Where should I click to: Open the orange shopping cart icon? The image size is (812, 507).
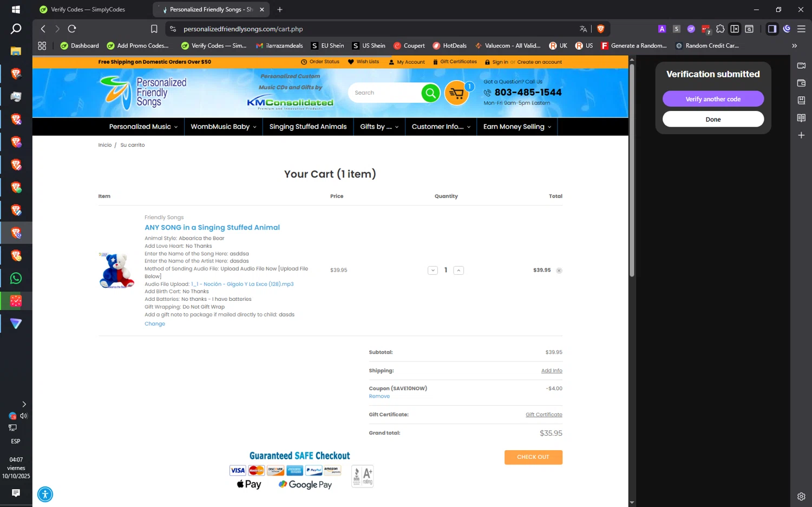pyautogui.click(x=456, y=93)
